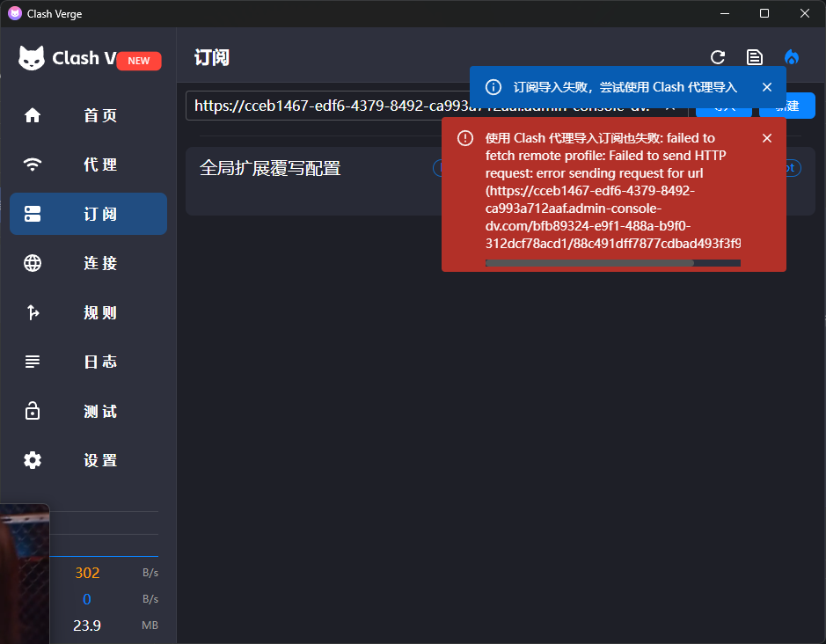The width and height of the screenshot is (826, 644).
Task: Click the red NEW badge
Action: pos(138,61)
